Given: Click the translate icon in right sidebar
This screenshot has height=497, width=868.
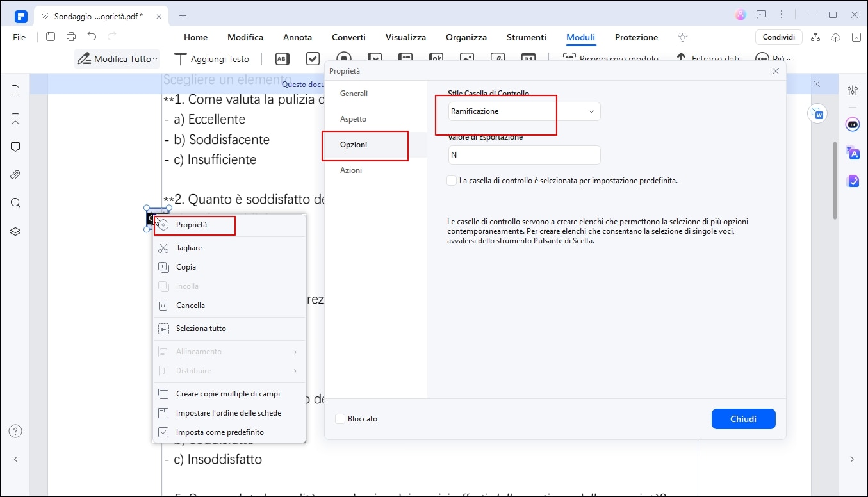Looking at the screenshot, I should [853, 152].
